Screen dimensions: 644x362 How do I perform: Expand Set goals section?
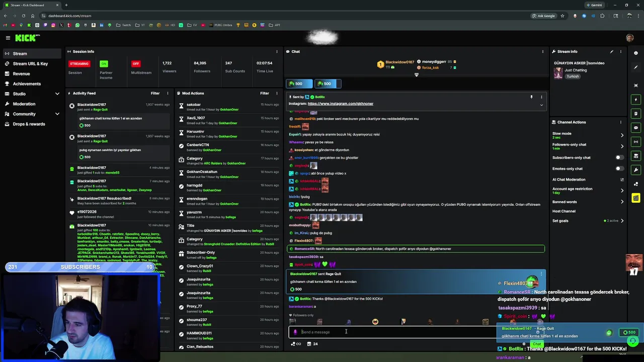[622, 221]
